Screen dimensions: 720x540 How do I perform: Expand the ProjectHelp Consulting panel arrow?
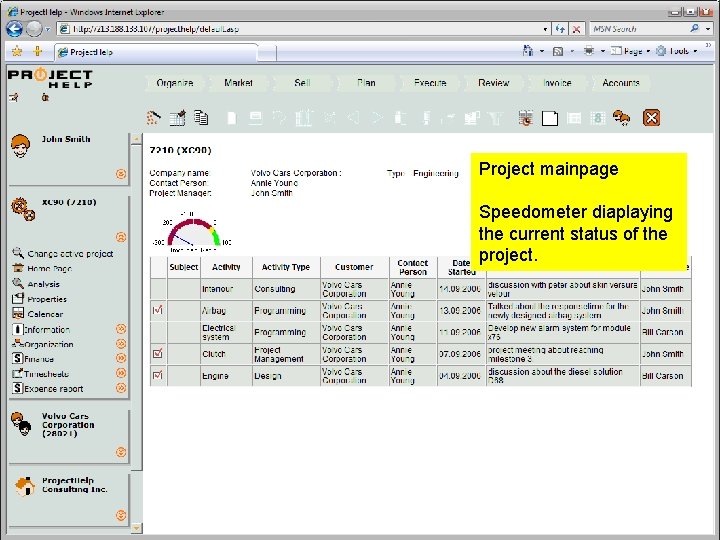click(121, 515)
